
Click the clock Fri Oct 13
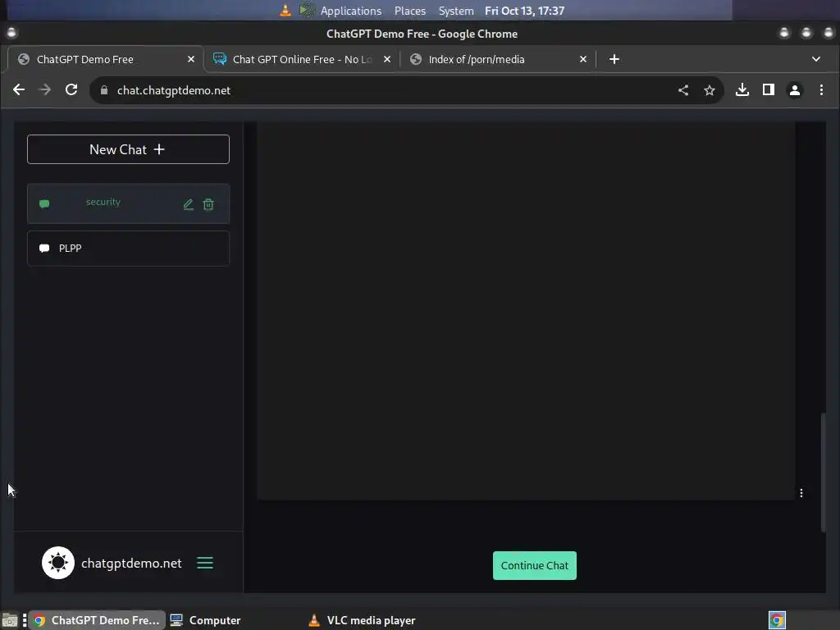[x=524, y=11]
